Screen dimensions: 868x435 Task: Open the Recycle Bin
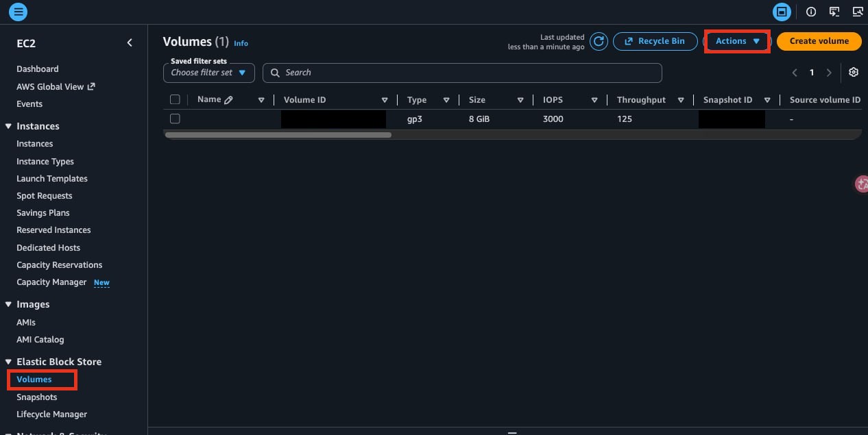[655, 41]
